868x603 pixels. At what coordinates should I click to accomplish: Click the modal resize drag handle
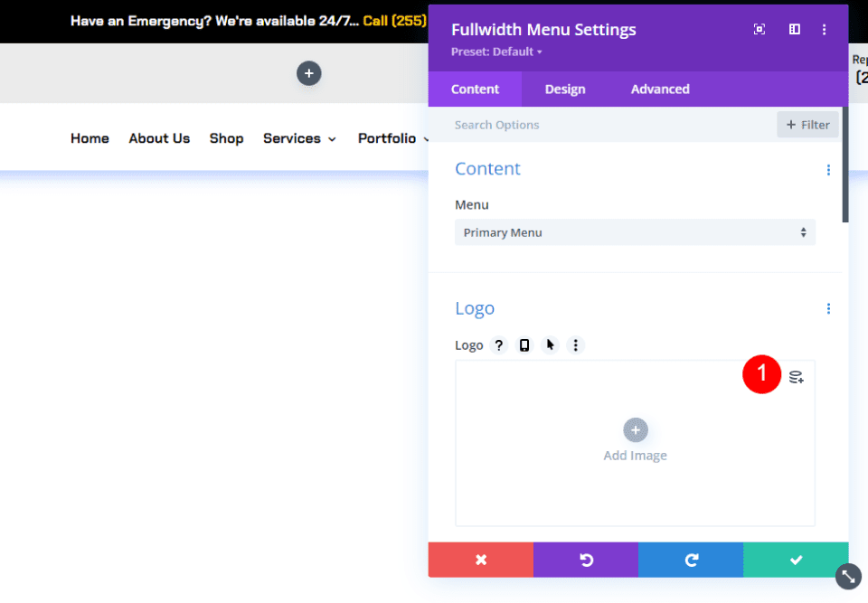[848, 576]
